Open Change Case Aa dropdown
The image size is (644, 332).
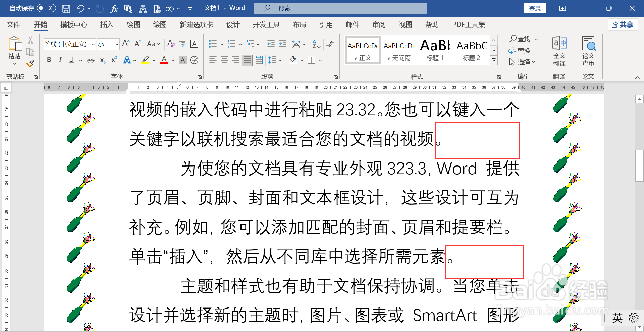[153, 44]
